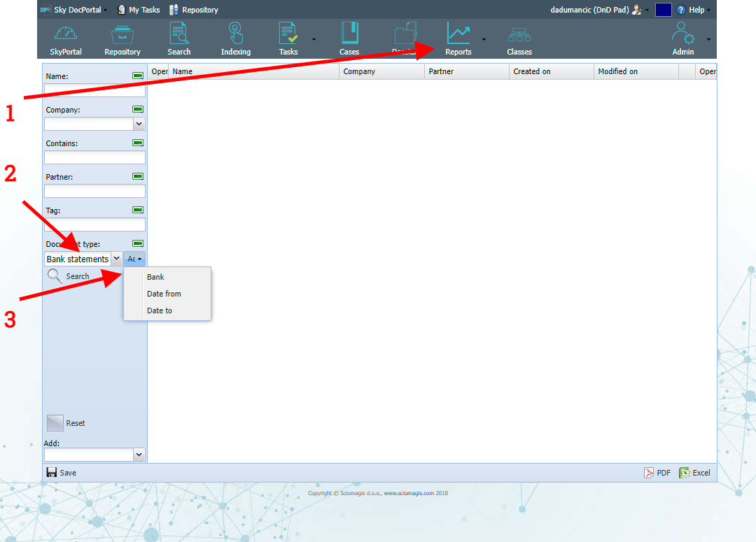Toggle the green indicator beside Tag
Screen dimensions: 756x542
(138, 210)
